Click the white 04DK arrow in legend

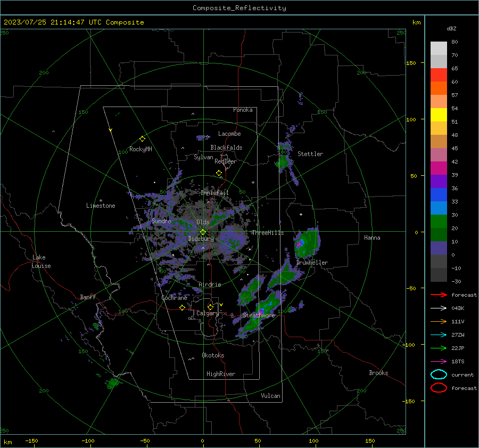point(439,308)
